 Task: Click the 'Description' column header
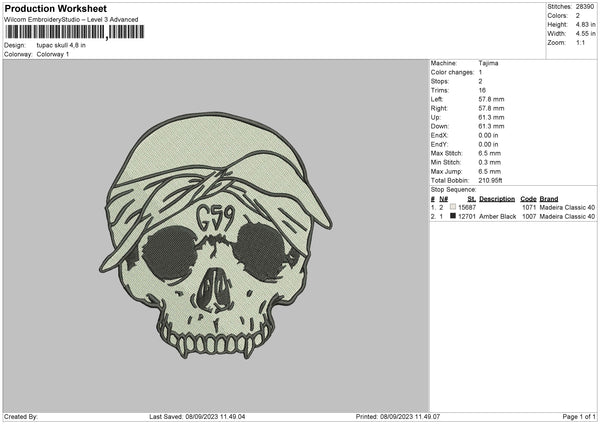coord(497,199)
